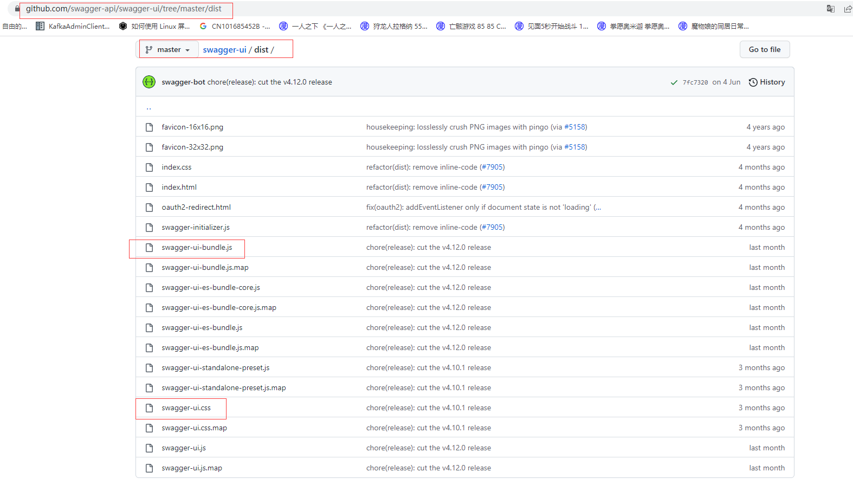Click file icon beside swagger-ui-es-bundle.js
Screen dimensions: 853x504
[x=149, y=328]
